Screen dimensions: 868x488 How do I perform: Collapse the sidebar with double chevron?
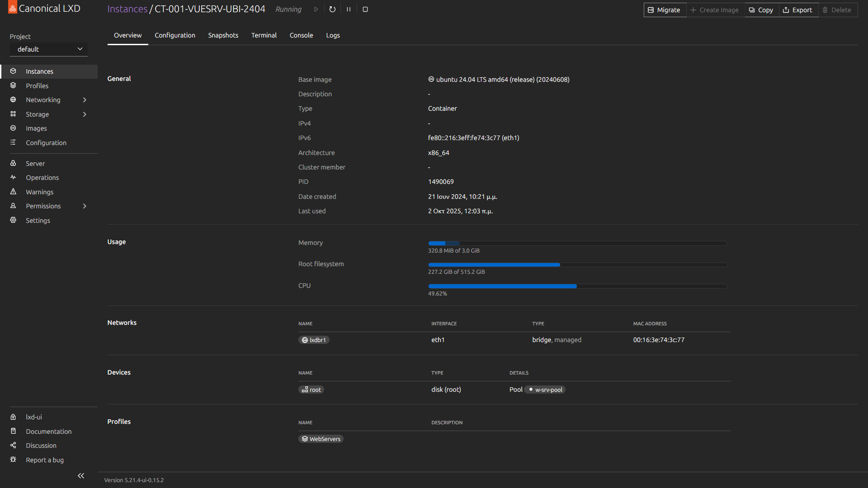[81, 476]
